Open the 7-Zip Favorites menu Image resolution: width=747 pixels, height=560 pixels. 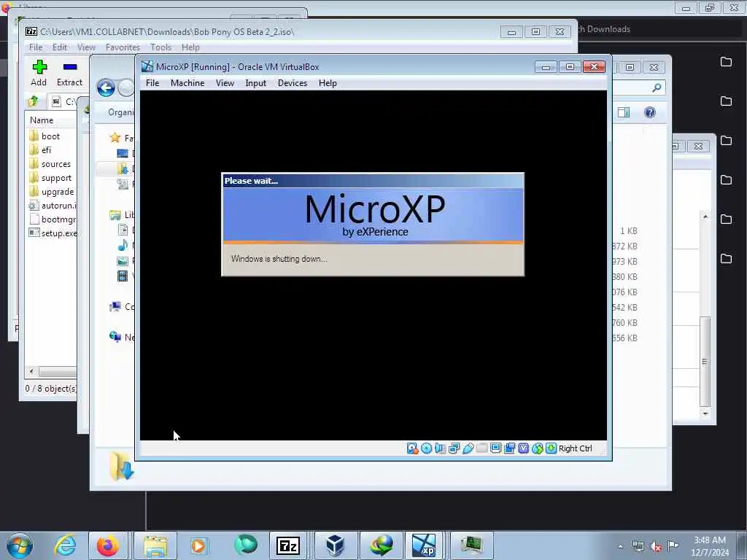click(x=123, y=47)
